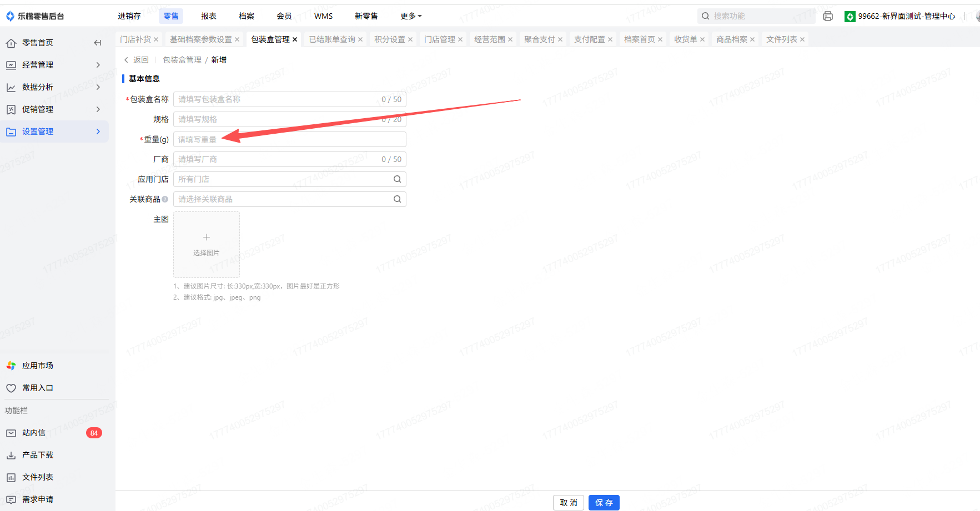Close the 聚合支付 tab

click(560, 39)
